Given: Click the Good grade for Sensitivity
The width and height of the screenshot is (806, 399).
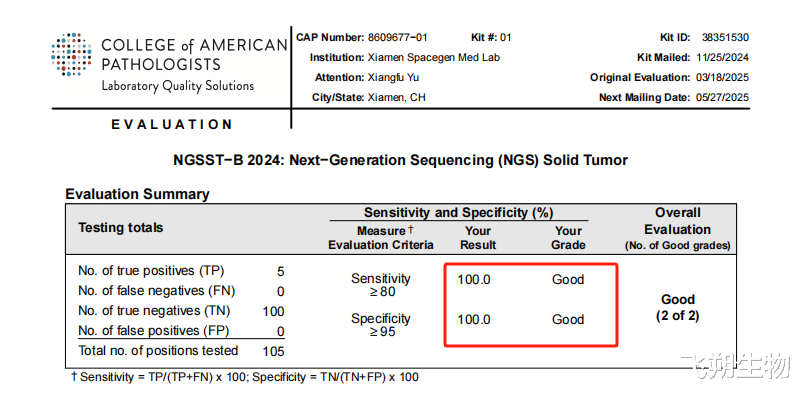Looking at the screenshot, I should coord(568,280).
